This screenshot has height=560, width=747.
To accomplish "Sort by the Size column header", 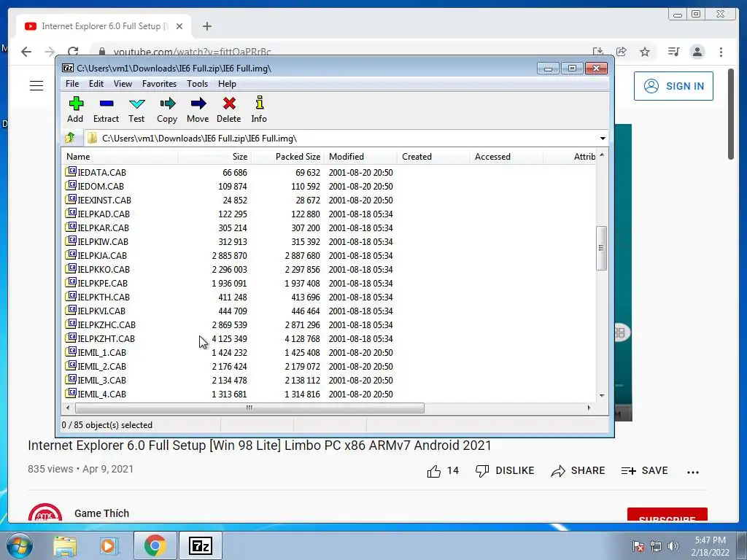I will [214, 157].
